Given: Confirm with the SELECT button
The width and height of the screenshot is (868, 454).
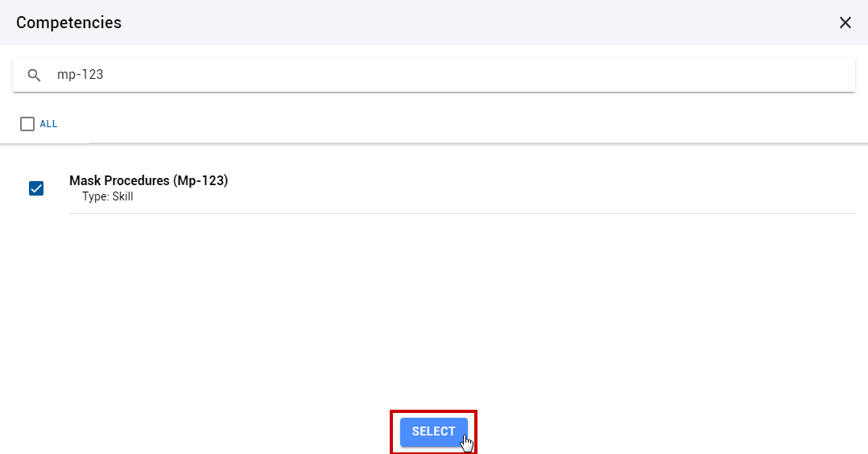Looking at the screenshot, I should tap(433, 431).
